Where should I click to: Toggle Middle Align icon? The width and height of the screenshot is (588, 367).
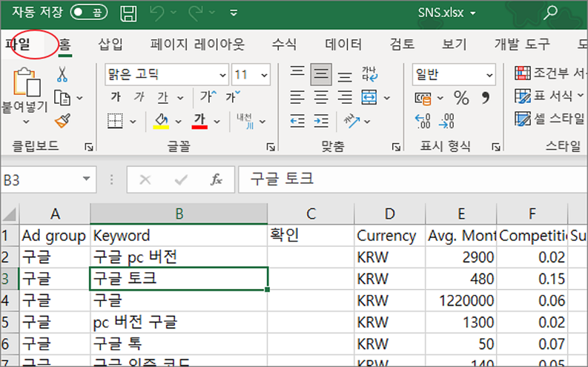(x=321, y=74)
